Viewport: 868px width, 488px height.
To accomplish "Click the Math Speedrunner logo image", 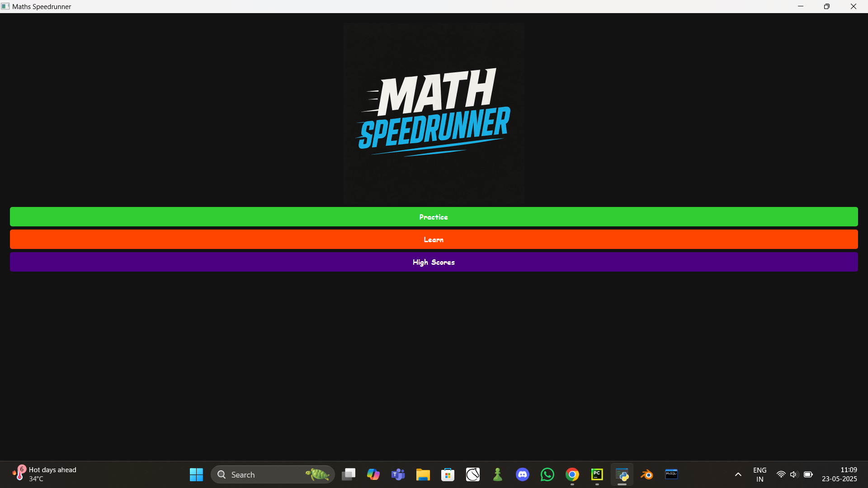I will [434, 113].
